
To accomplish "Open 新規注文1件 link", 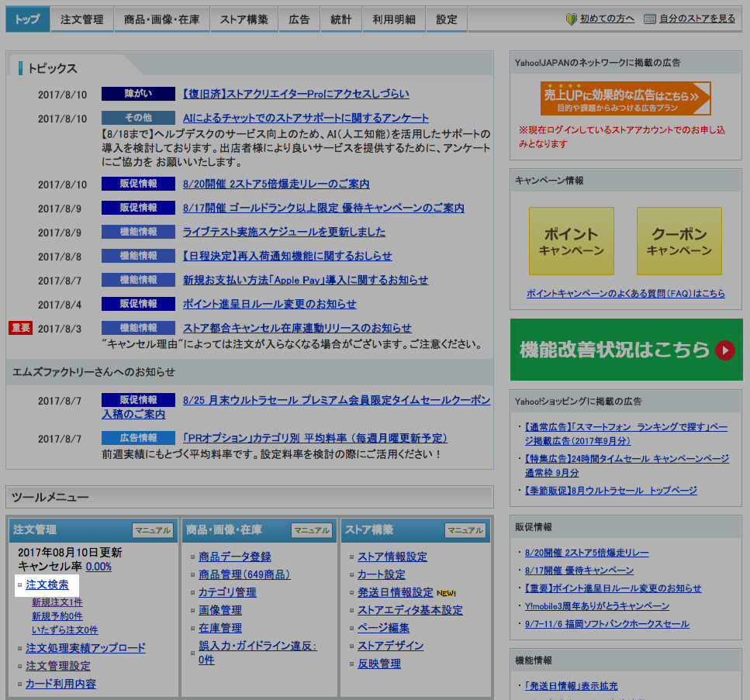I will tap(57, 602).
